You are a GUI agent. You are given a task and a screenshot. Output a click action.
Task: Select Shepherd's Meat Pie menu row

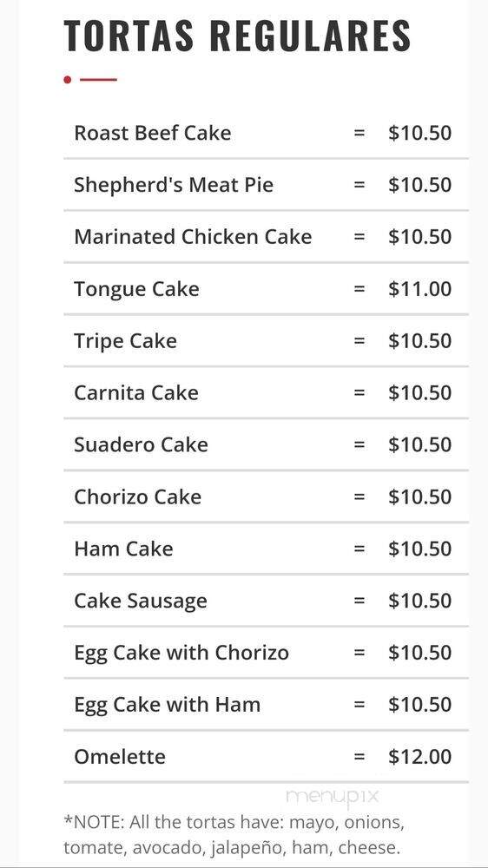pyautogui.click(x=266, y=185)
